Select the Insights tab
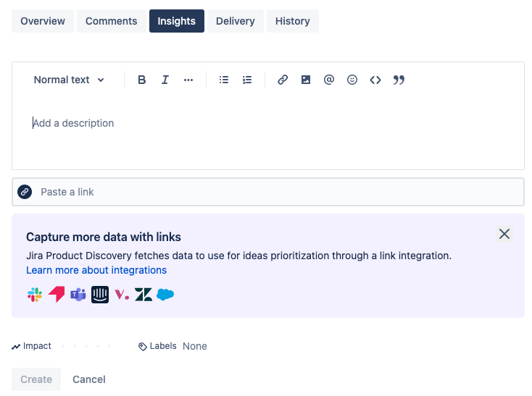 pos(176,21)
